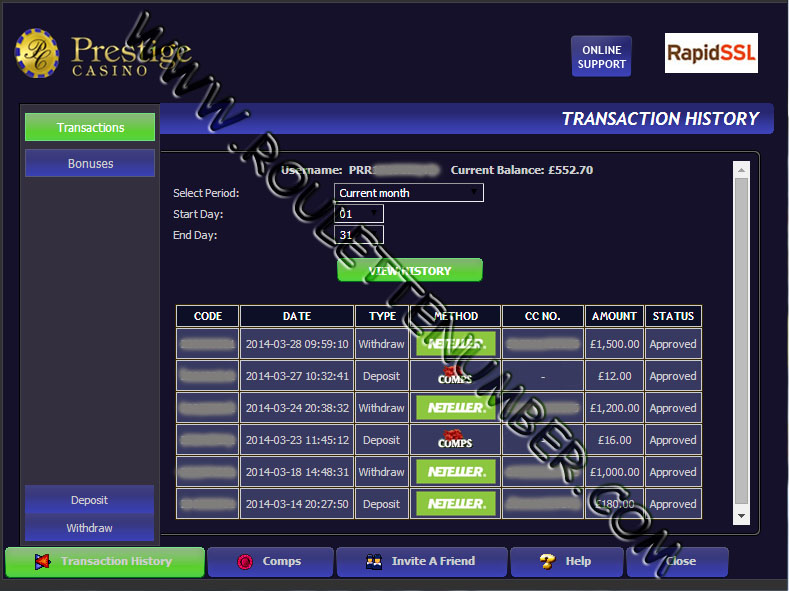Click the Neteller logo in the 2014-03-14 row
The height and width of the screenshot is (591, 789).
click(x=456, y=503)
